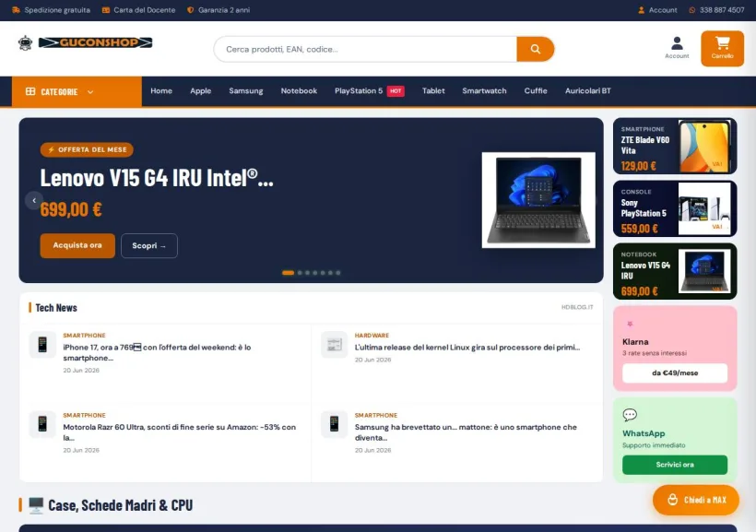Screen dimensions: 756x532
Task: Expand the Categorie dropdown chevron
Action: tap(90, 92)
